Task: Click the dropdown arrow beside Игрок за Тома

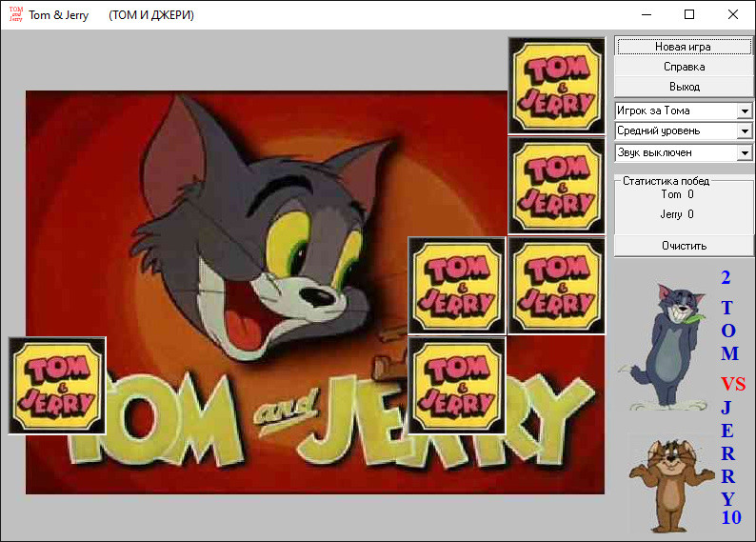Action: 745,111
